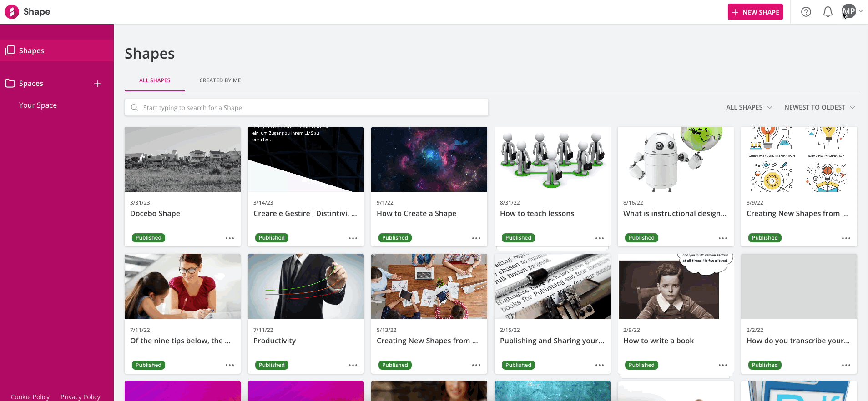
Task: Open options menu for Productivity
Action: (x=353, y=365)
